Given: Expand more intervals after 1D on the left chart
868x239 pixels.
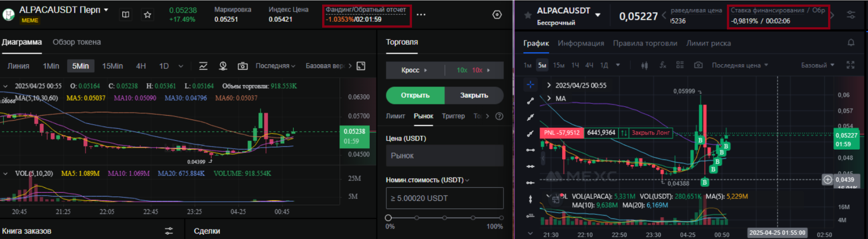Looking at the screenshot, I should coord(181,66).
